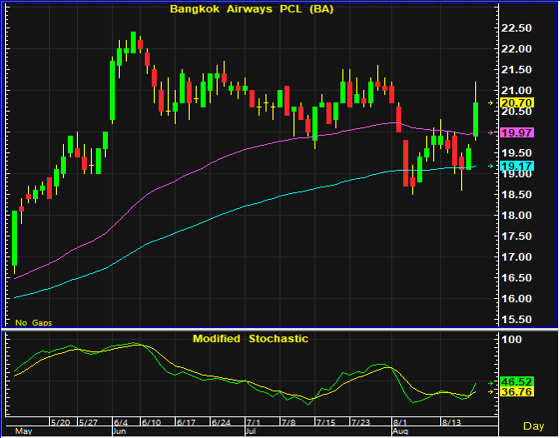560x438 pixels.
Task: Click the green arrow beside 46.52
Action: tap(491, 383)
